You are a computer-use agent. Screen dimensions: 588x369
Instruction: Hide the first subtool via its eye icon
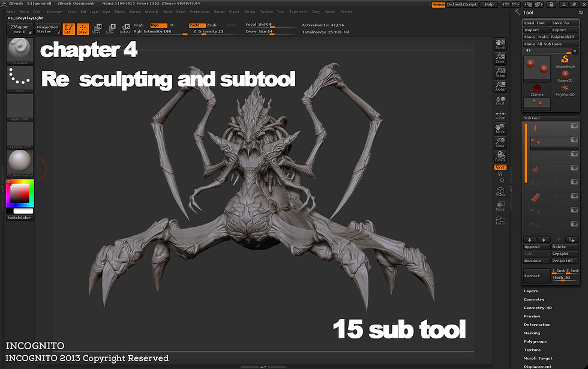pyautogui.click(x=574, y=126)
